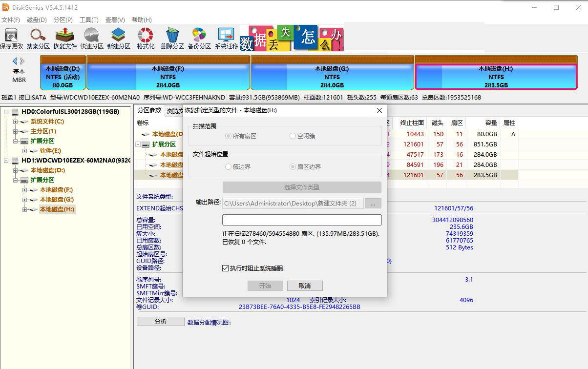Click the 格式化 format icon
The height and width of the screenshot is (369, 588).
point(145,38)
